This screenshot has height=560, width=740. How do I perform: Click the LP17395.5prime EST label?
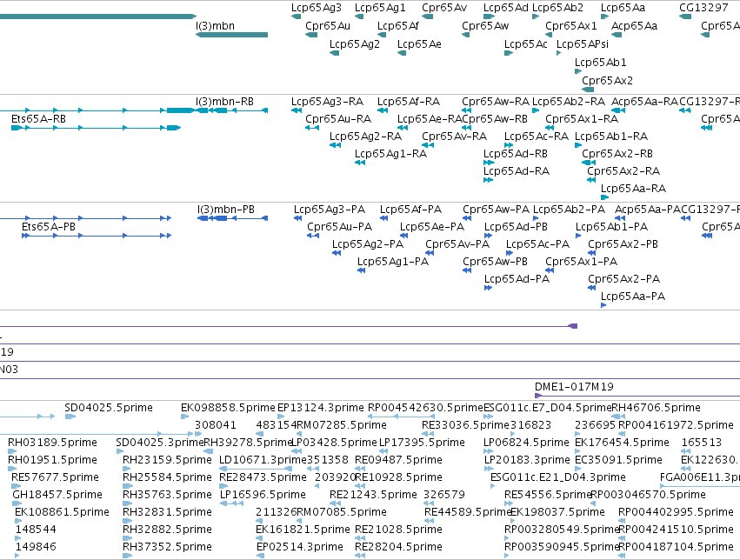pyautogui.click(x=422, y=443)
